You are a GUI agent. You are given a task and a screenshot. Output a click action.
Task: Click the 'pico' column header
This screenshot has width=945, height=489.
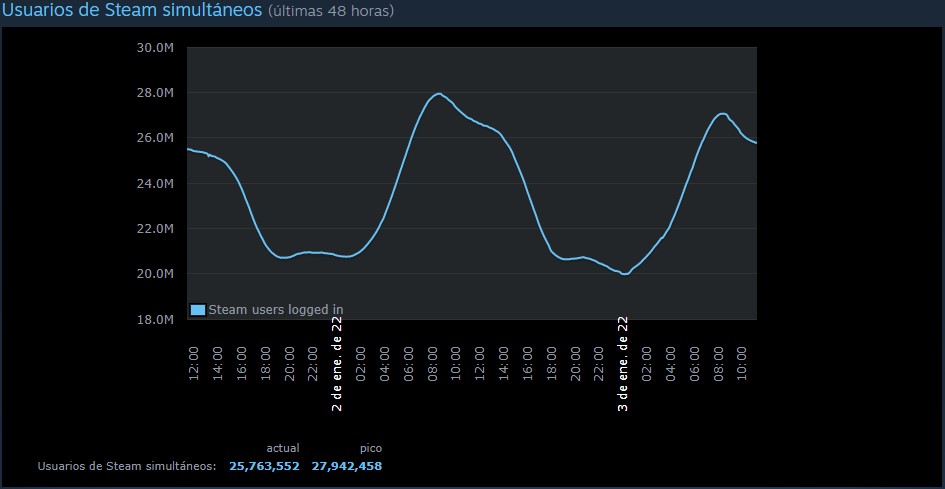click(371, 449)
